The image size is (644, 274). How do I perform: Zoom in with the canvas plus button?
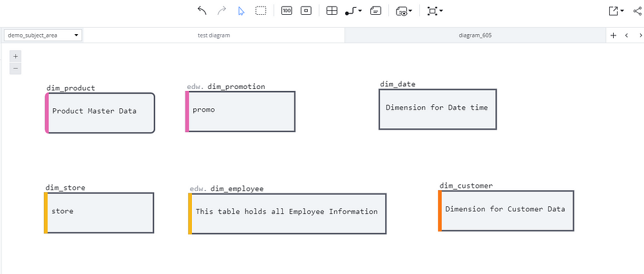[x=15, y=56]
